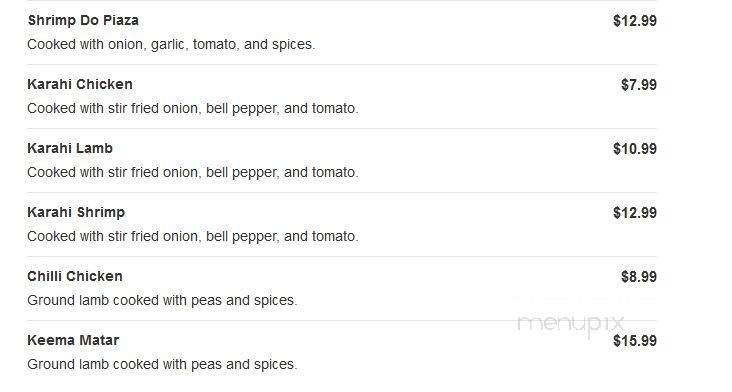This screenshot has width=732, height=392.
Task: Click the $7.99 Karahi Chicken price
Action: 639,85
